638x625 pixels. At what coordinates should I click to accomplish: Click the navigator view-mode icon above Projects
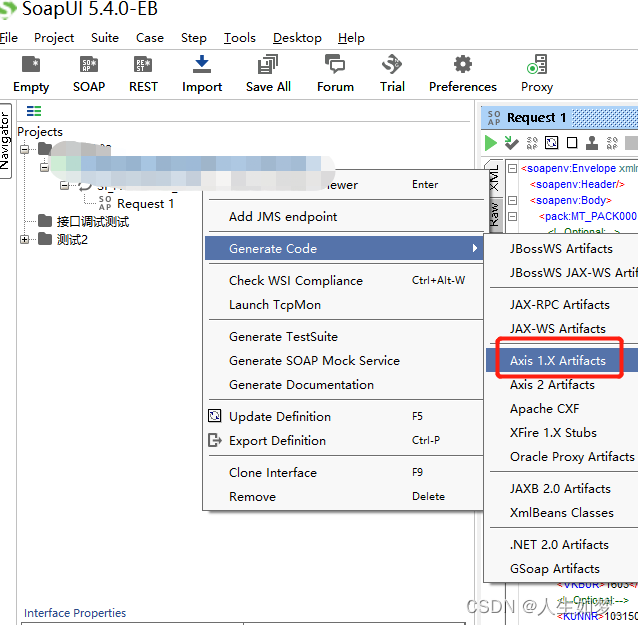pos(34,111)
